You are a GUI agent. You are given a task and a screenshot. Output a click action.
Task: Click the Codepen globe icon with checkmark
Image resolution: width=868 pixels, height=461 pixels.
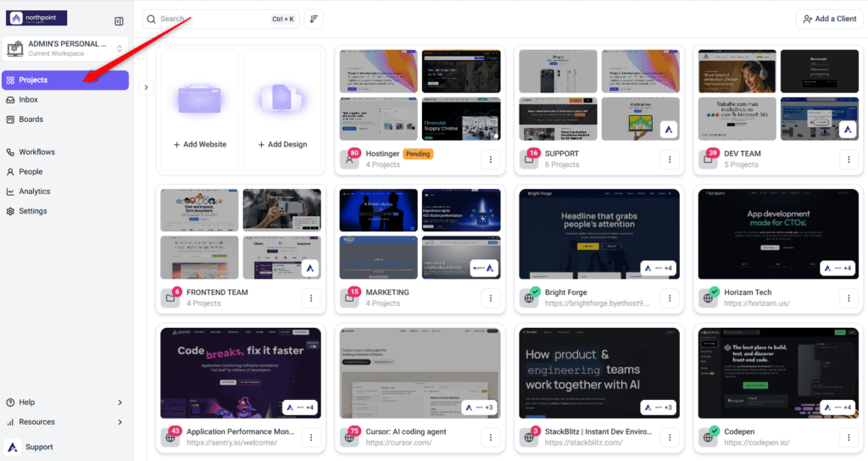[x=708, y=436]
